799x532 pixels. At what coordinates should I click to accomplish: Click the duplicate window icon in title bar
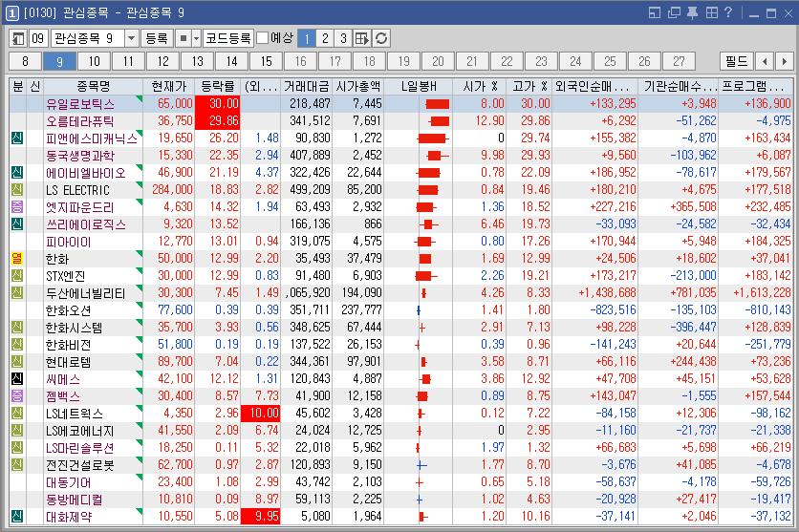point(674,12)
